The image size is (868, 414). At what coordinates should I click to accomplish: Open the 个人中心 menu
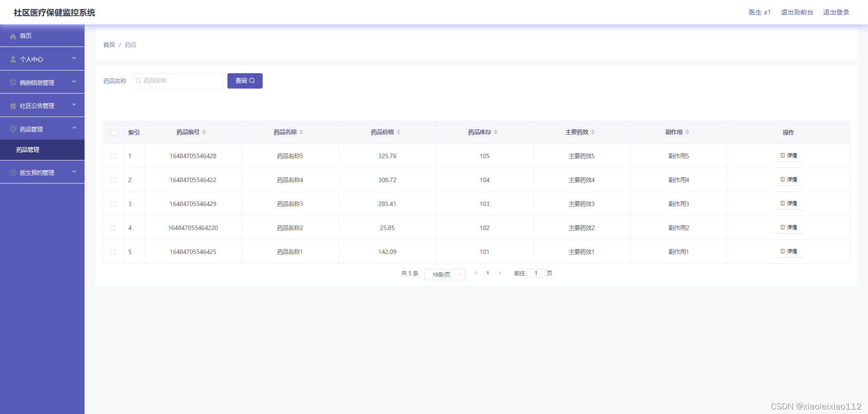42,59
